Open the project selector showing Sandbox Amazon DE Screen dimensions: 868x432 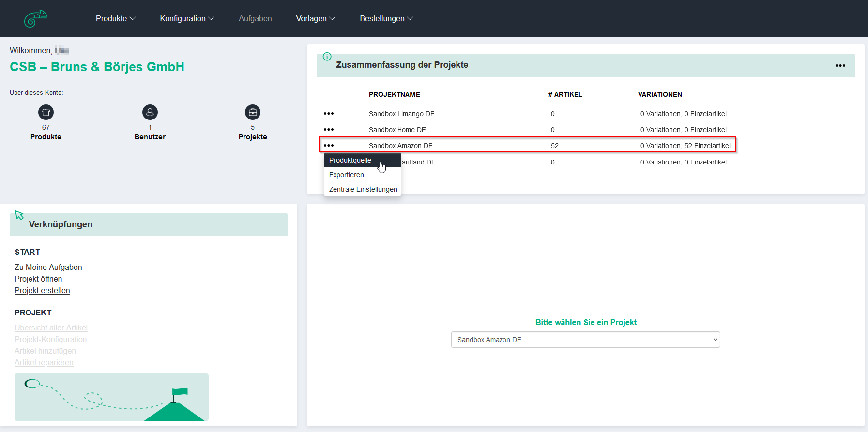coord(586,340)
